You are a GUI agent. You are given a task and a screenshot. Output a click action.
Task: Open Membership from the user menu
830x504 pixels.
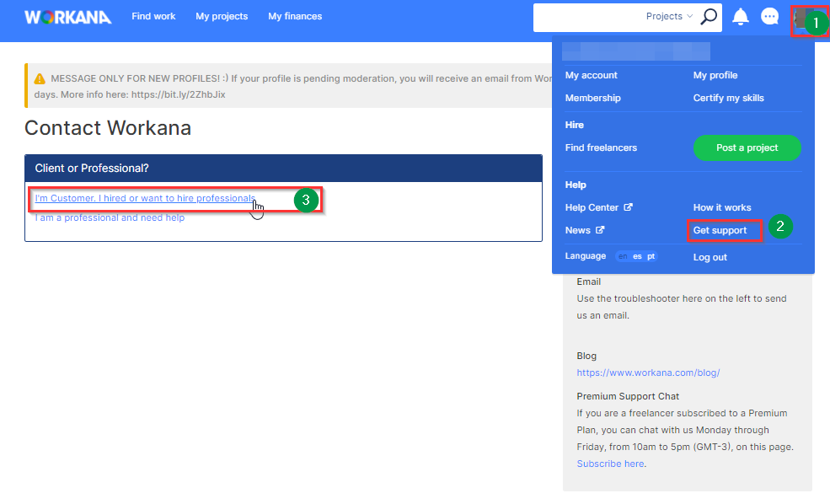click(x=593, y=98)
